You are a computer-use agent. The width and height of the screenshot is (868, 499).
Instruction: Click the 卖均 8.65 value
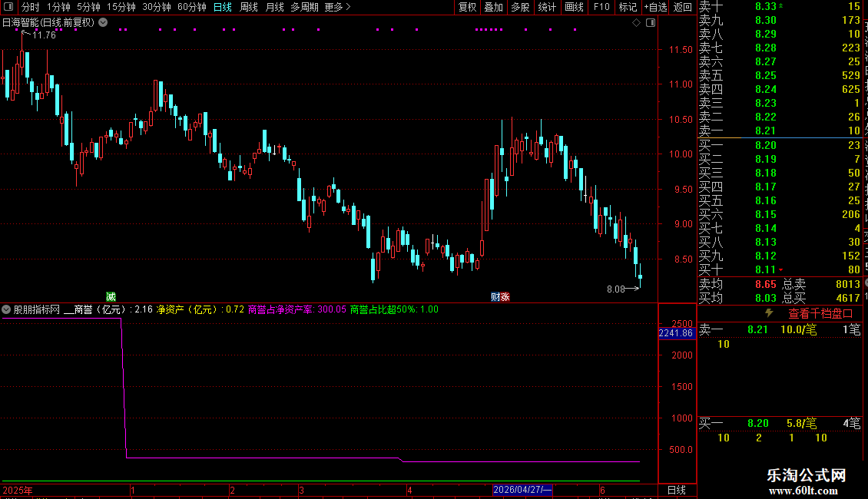pyautogui.click(x=766, y=284)
